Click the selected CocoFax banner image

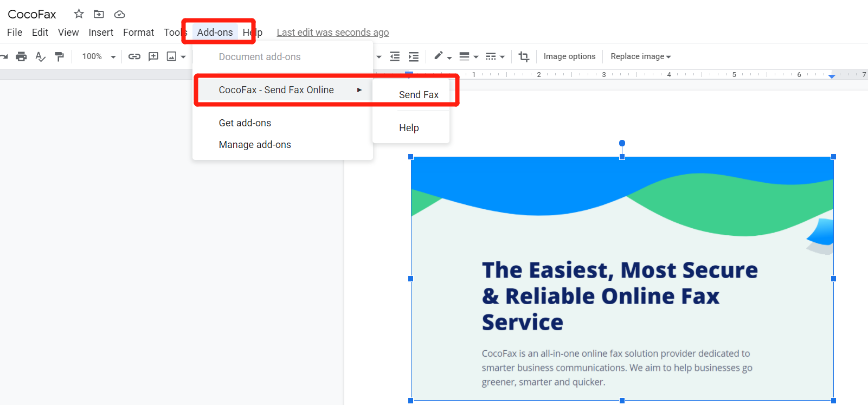(x=622, y=279)
